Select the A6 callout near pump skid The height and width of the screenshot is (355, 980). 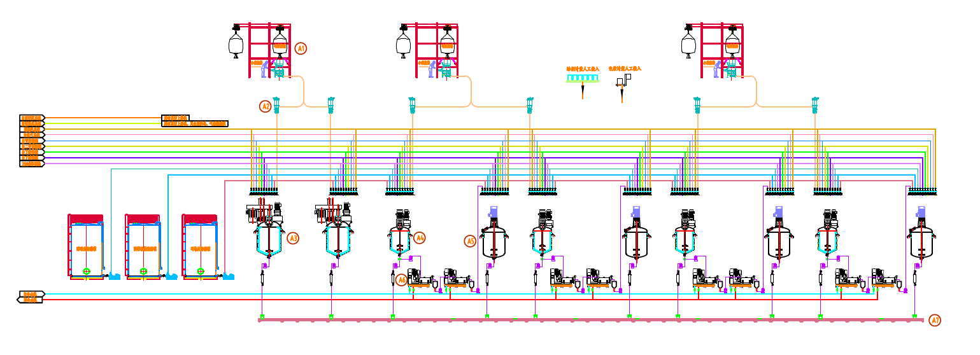tap(401, 280)
